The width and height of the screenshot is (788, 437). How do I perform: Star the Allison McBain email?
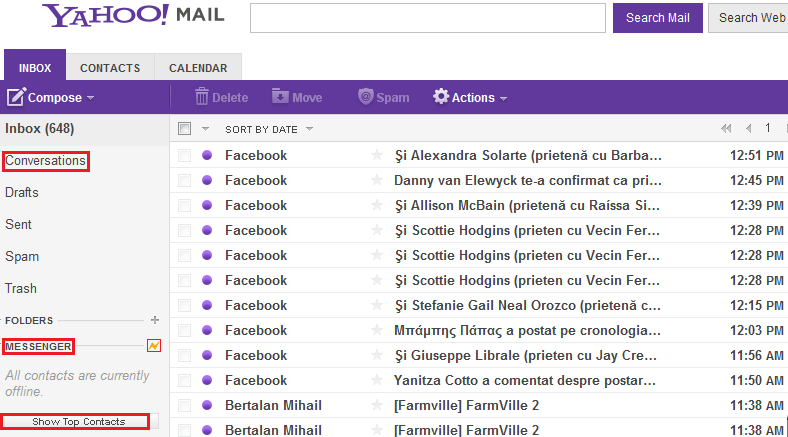377,205
